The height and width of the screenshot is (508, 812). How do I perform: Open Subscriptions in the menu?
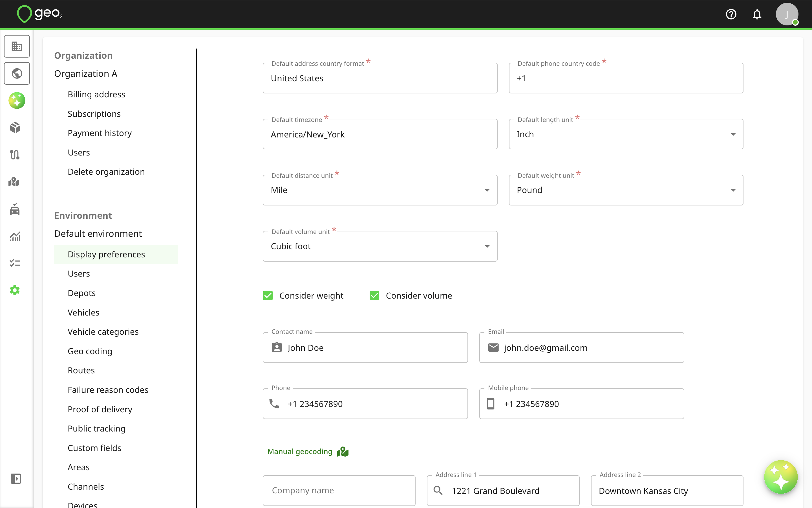pos(94,114)
